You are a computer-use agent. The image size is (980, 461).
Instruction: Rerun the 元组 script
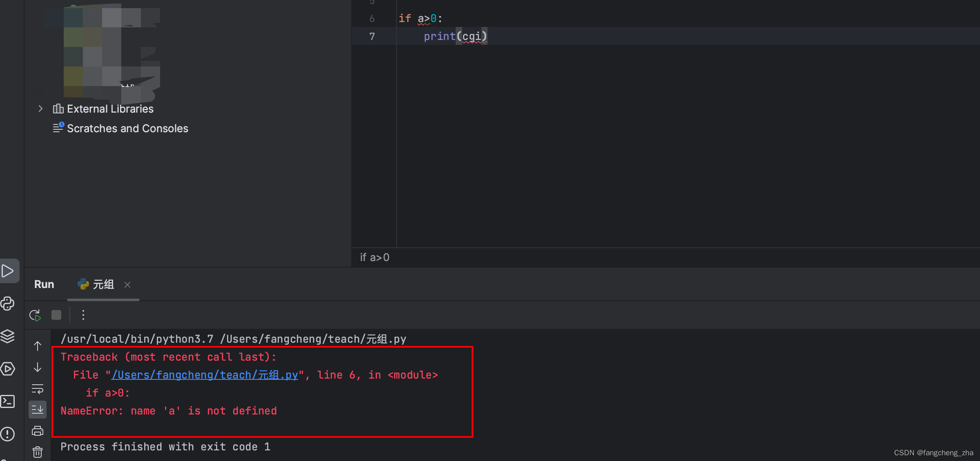click(36, 315)
